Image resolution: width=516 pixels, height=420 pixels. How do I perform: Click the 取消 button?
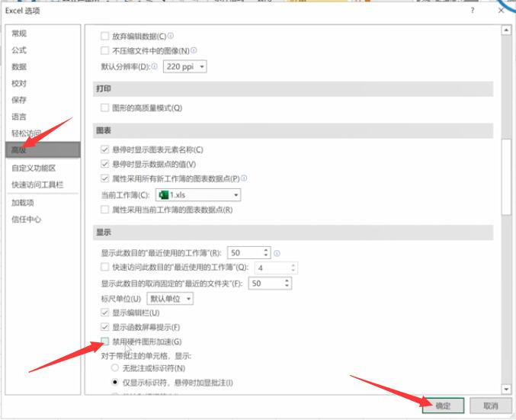[x=490, y=406]
